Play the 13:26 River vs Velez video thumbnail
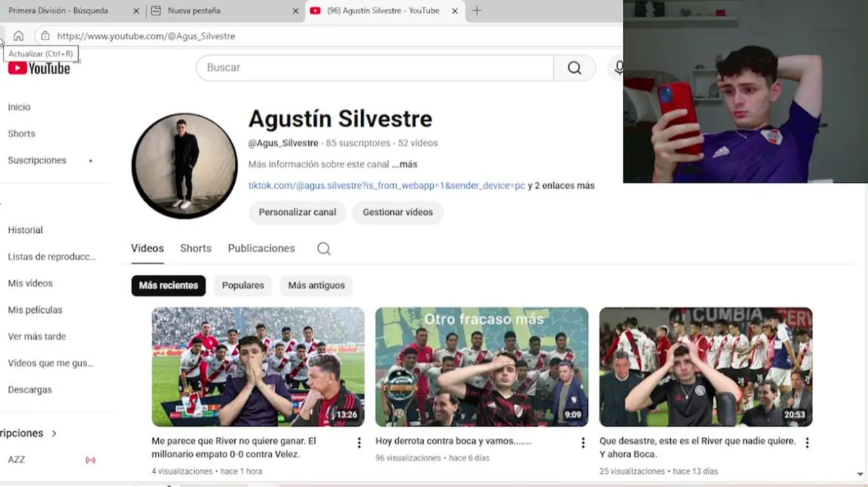868x487 pixels. point(258,367)
